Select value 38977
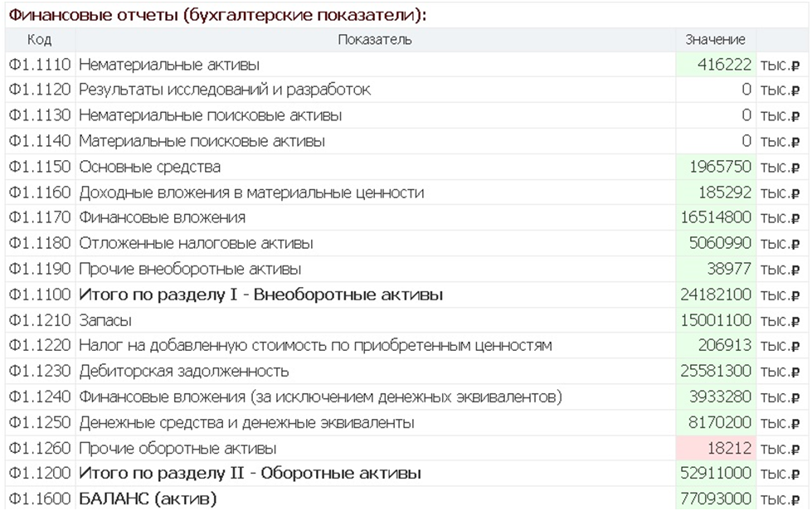This screenshot has width=812, height=511. coord(729,270)
